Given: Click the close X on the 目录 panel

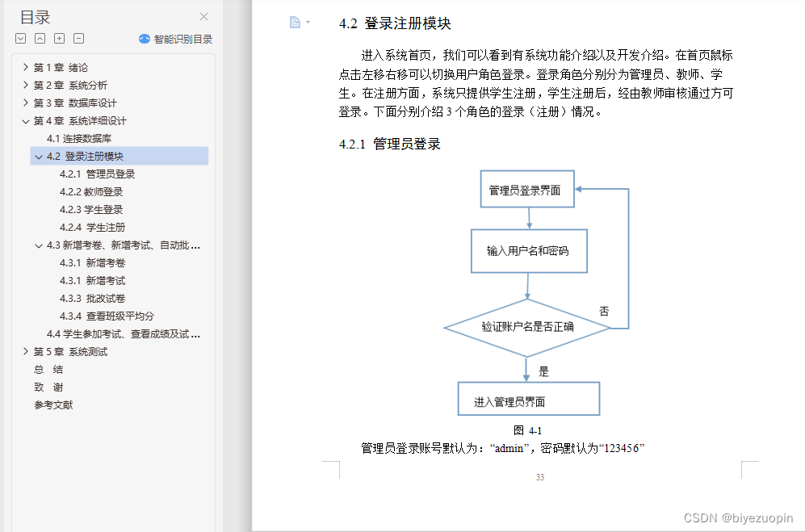Looking at the screenshot, I should tap(203, 16).
